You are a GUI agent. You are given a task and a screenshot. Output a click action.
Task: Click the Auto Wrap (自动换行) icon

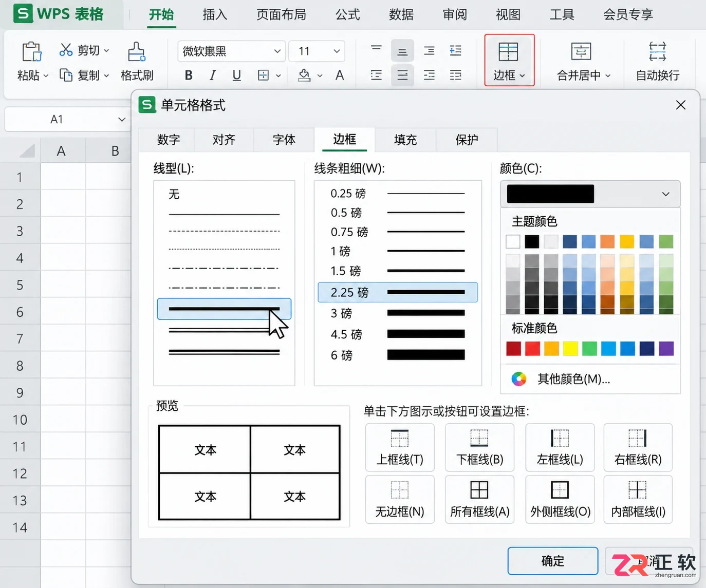pos(658,51)
